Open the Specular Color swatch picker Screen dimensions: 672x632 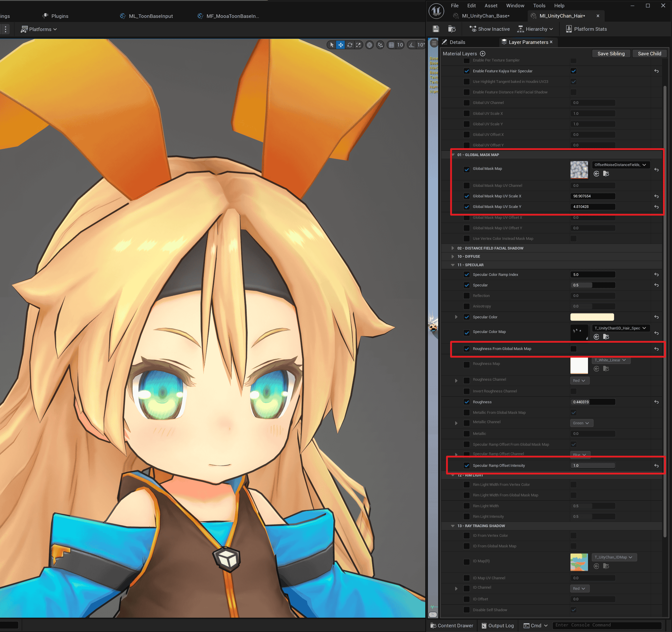(x=592, y=317)
